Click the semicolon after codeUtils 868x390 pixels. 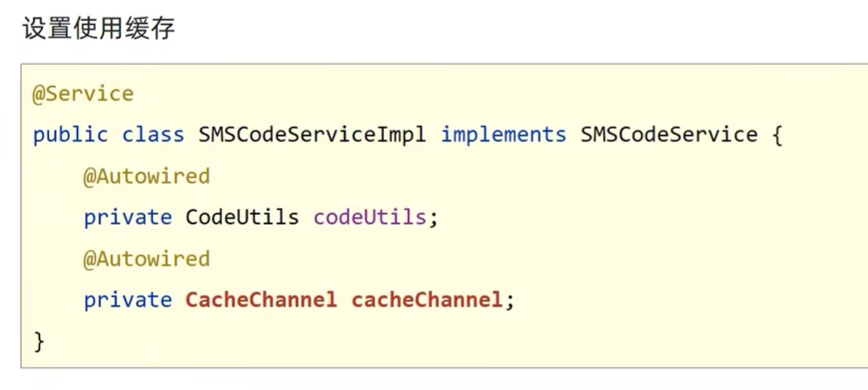pyautogui.click(x=434, y=218)
